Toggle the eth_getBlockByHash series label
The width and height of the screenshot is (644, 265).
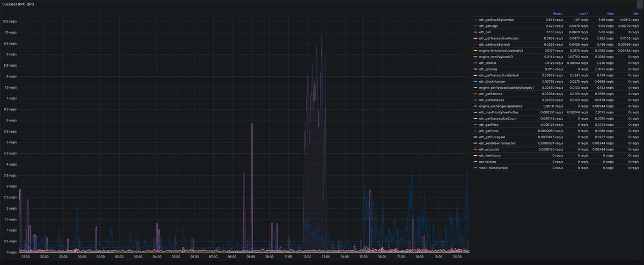494,45
